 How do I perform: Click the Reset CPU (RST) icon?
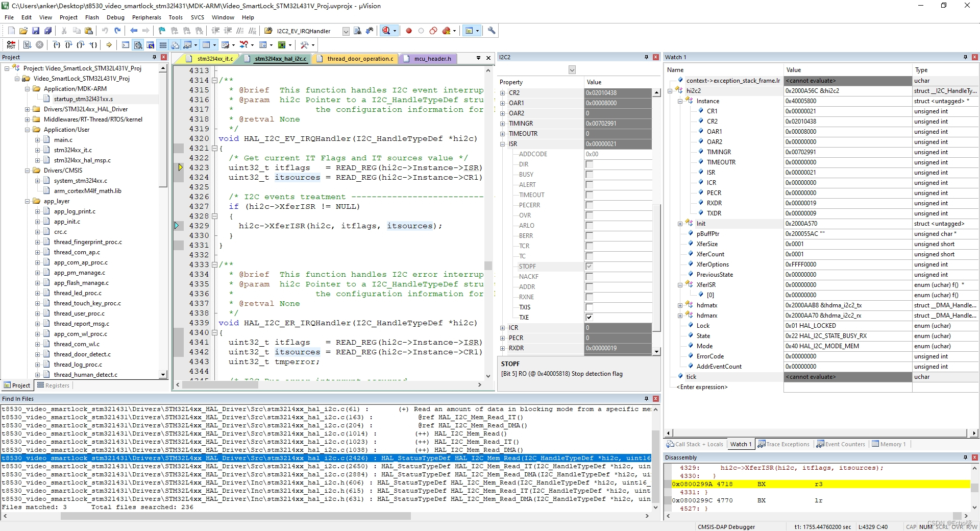(11, 45)
